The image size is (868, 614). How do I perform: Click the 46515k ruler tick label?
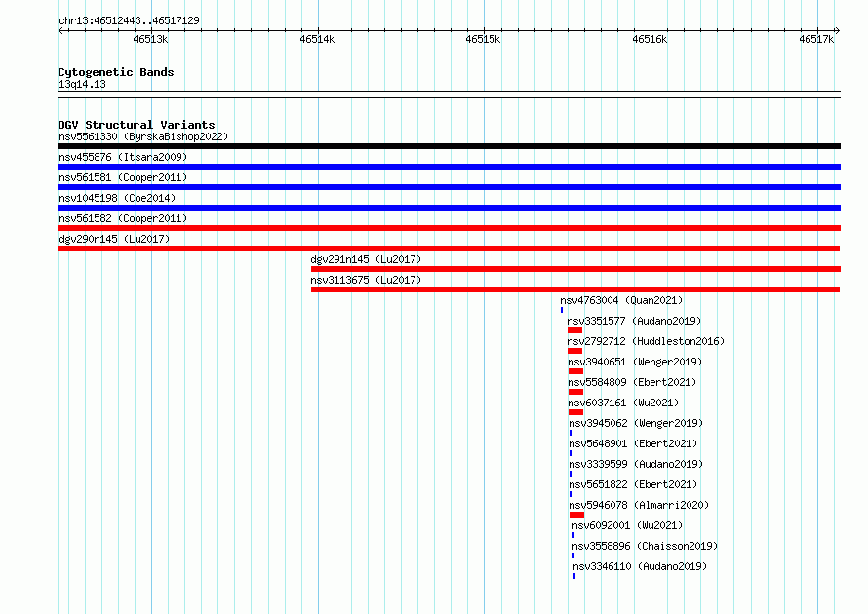(483, 39)
